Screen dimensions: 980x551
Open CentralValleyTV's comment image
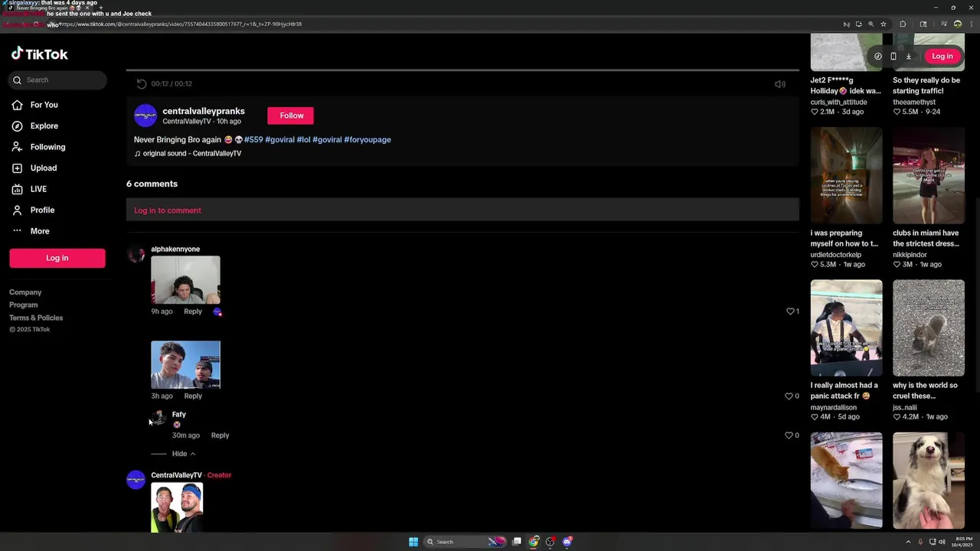(x=177, y=507)
